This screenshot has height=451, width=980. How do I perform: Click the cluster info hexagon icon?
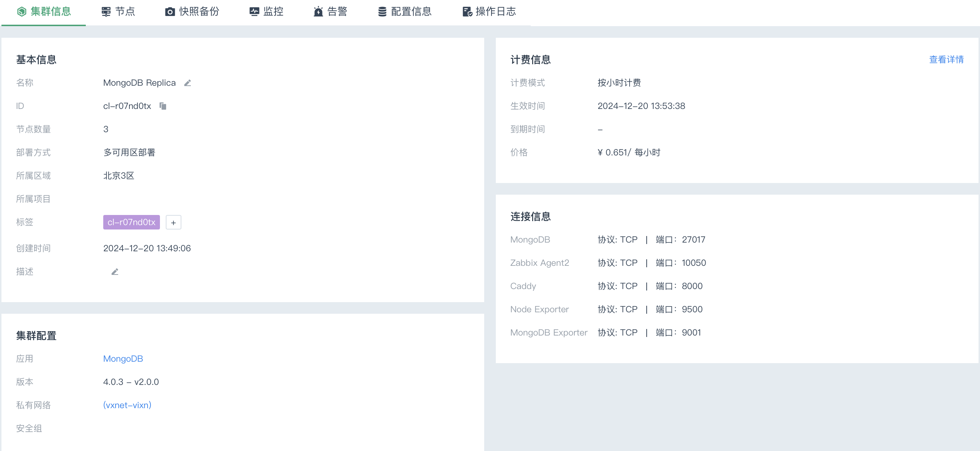click(22, 12)
